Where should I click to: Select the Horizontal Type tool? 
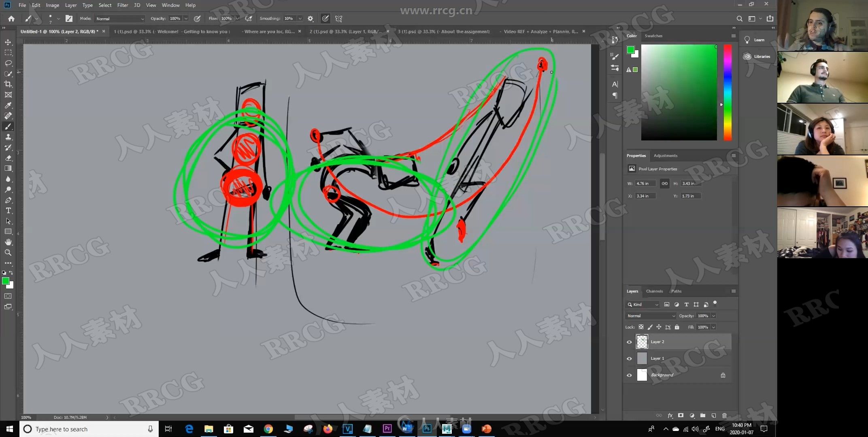(x=8, y=210)
